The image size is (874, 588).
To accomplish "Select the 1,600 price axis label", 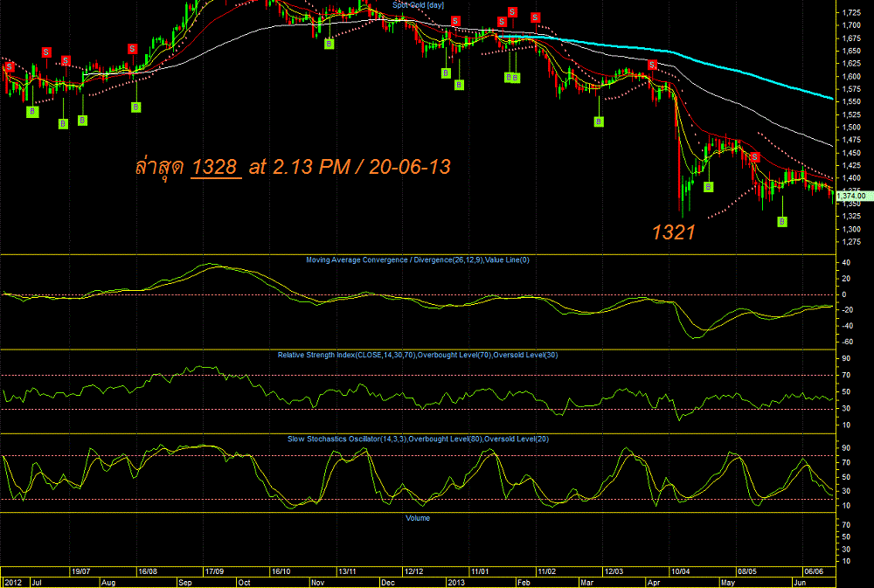I will coord(851,76).
